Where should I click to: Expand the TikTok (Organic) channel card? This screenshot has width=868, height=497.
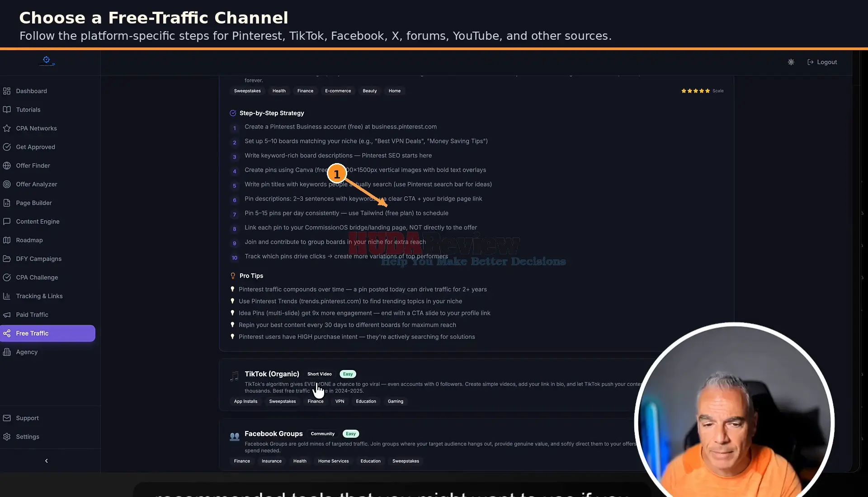coord(429,385)
